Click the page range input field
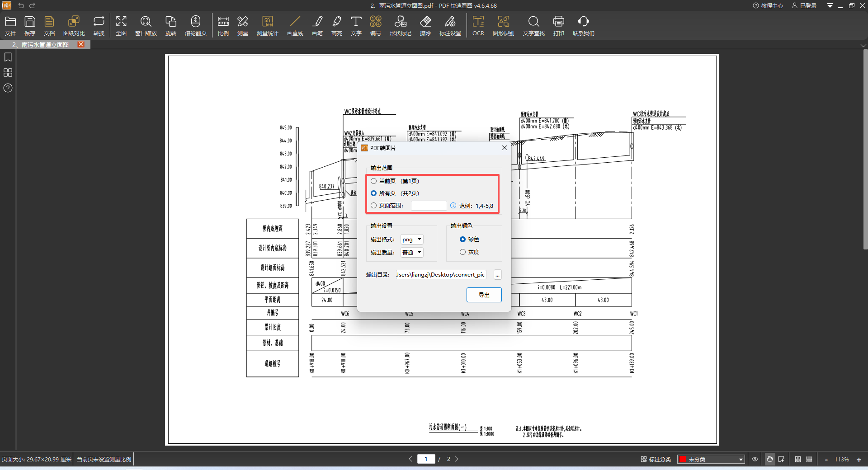The height and width of the screenshot is (470, 868). pos(429,206)
